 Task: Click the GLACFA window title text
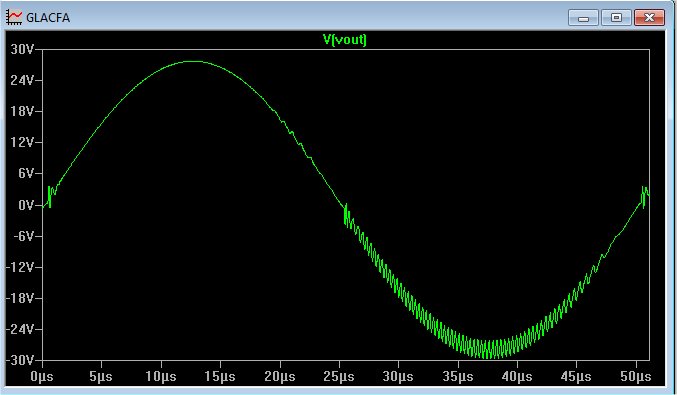[48, 18]
